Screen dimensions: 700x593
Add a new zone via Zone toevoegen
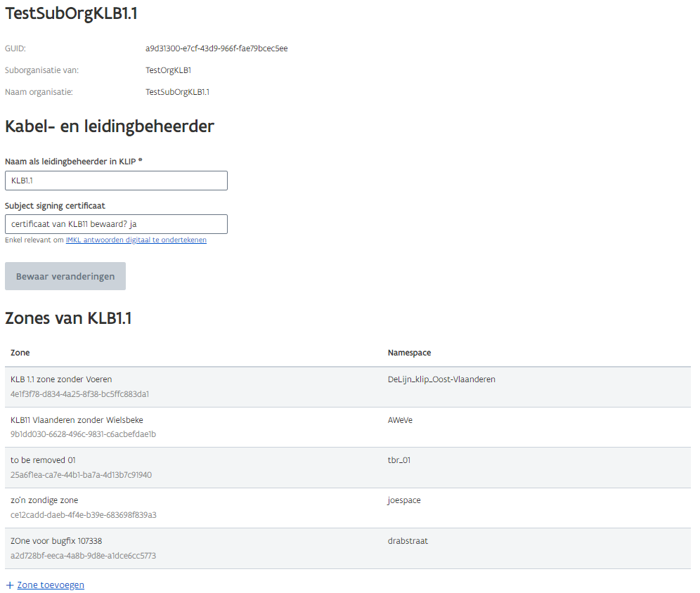(x=51, y=585)
